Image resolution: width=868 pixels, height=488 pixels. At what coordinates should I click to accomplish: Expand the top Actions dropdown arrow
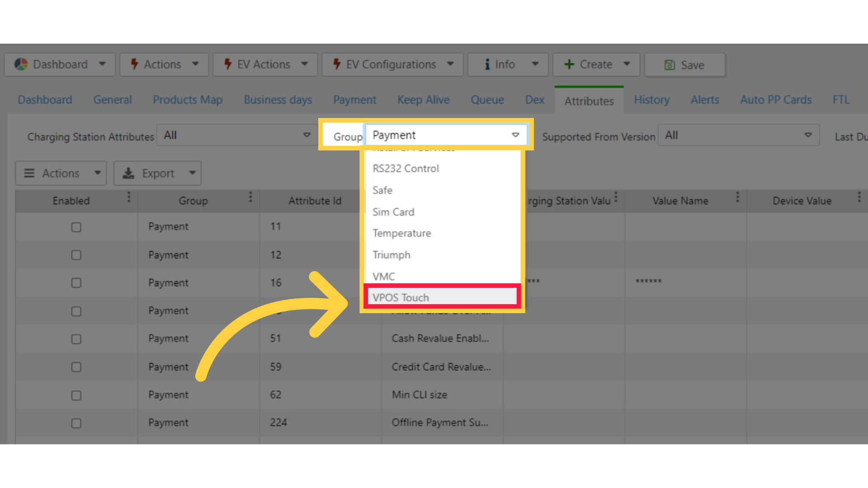pyautogui.click(x=195, y=64)
